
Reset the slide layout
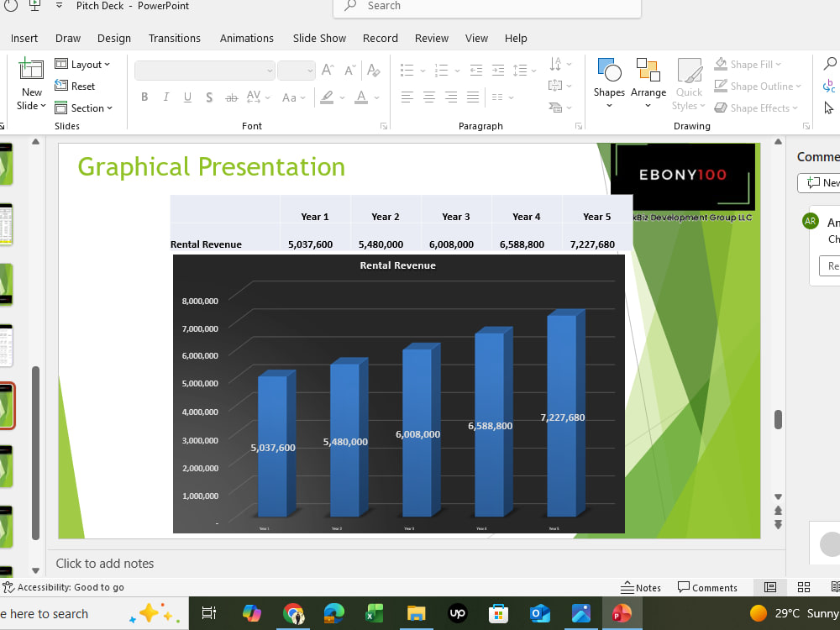[75, 86]
